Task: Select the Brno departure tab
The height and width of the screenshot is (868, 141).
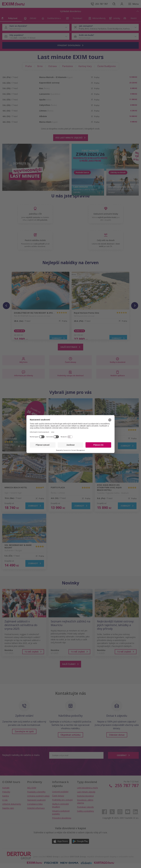Action: click(x=40, y=66)
